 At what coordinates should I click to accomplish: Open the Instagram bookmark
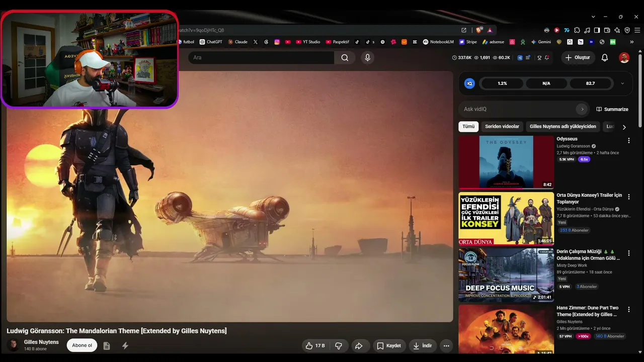[277, 42]
